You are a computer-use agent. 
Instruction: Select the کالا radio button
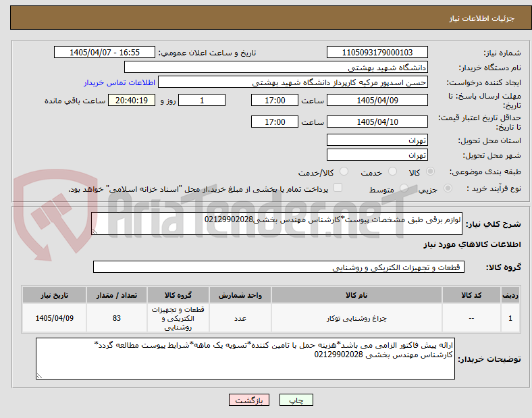(x=430, y=172)
